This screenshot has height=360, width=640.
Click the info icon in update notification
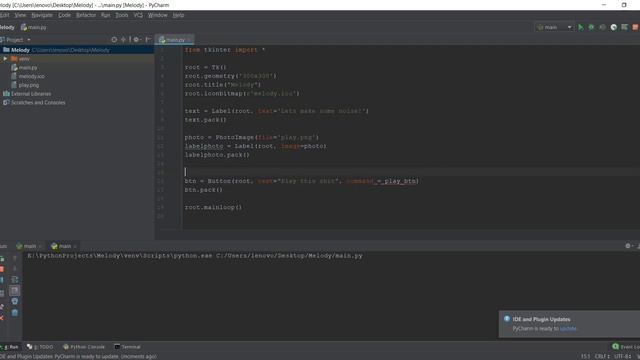pyautogui.click(x=507, y=319)
